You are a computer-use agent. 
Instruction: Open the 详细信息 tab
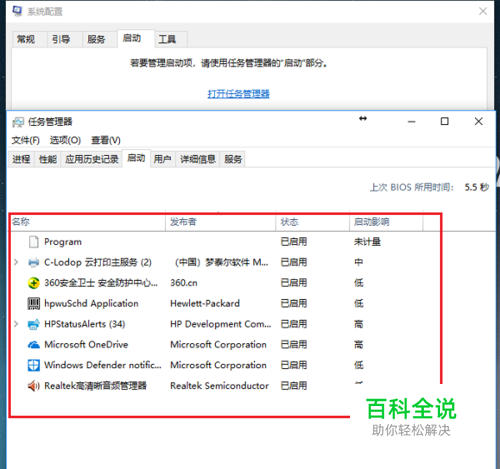click(x=198, y=159)
